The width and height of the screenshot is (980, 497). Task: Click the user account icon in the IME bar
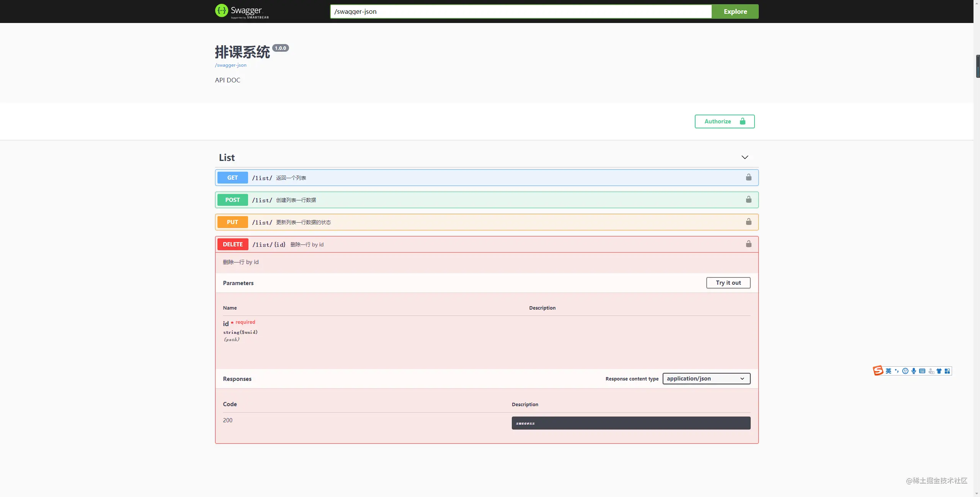[x=931, y=371]
